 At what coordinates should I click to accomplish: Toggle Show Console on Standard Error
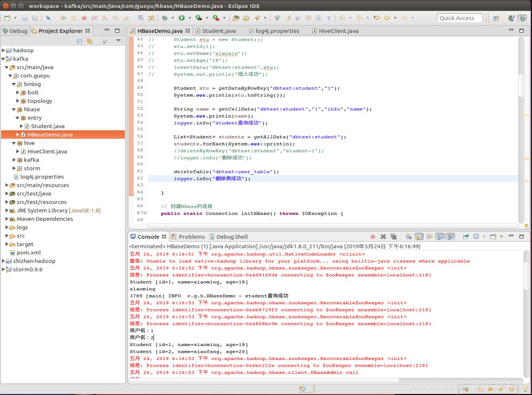point(450,237)
